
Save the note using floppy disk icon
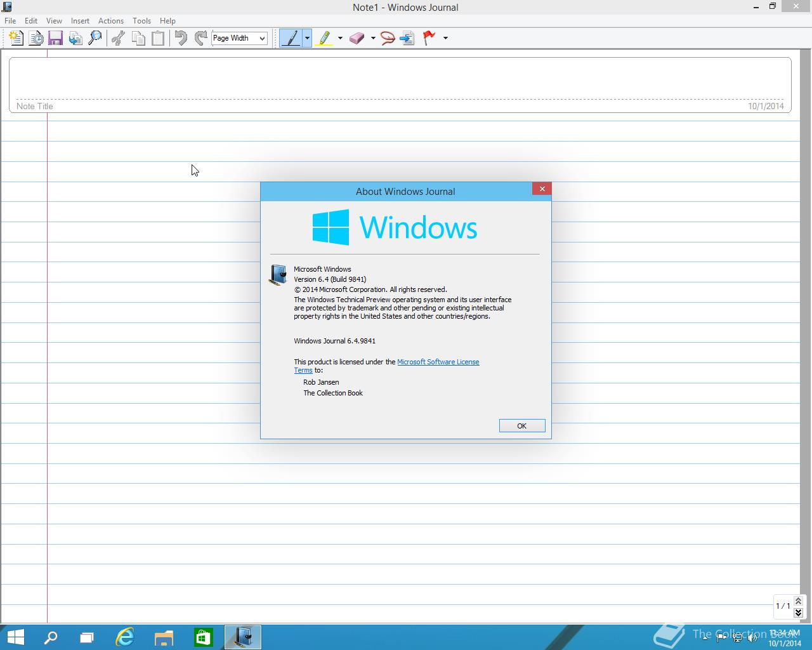pos(55,38)
